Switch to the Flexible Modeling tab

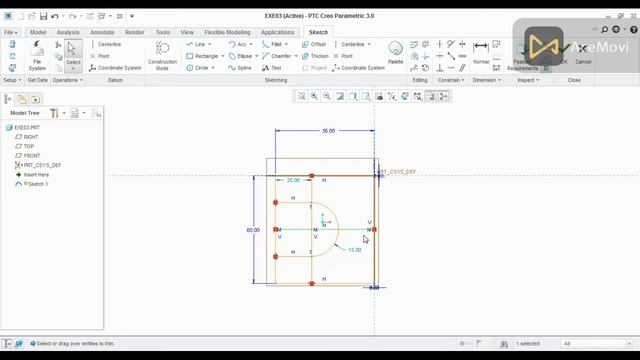pos(227,32)
